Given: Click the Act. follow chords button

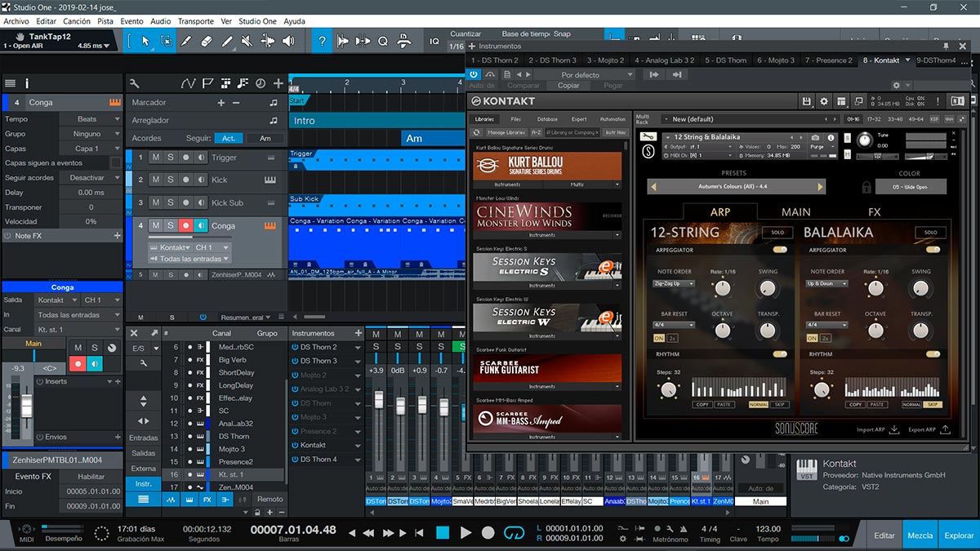Looking at the screenshot, I should [229, 138].
